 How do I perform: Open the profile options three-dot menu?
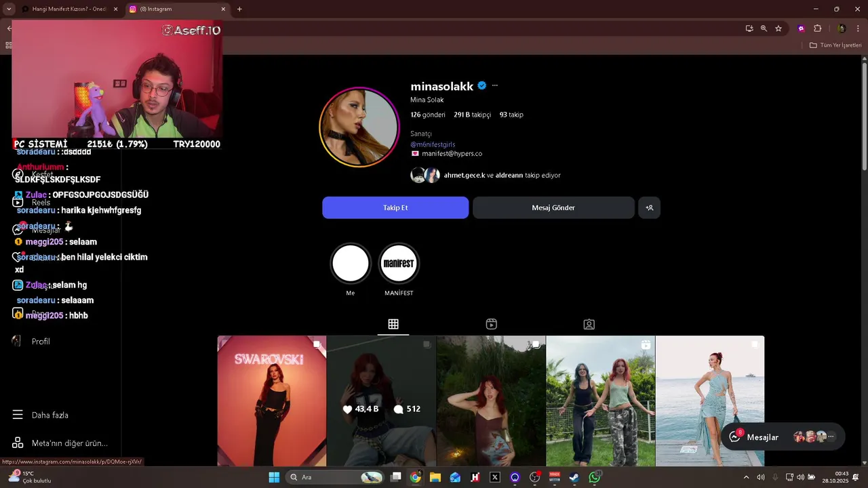pos(494,86)
